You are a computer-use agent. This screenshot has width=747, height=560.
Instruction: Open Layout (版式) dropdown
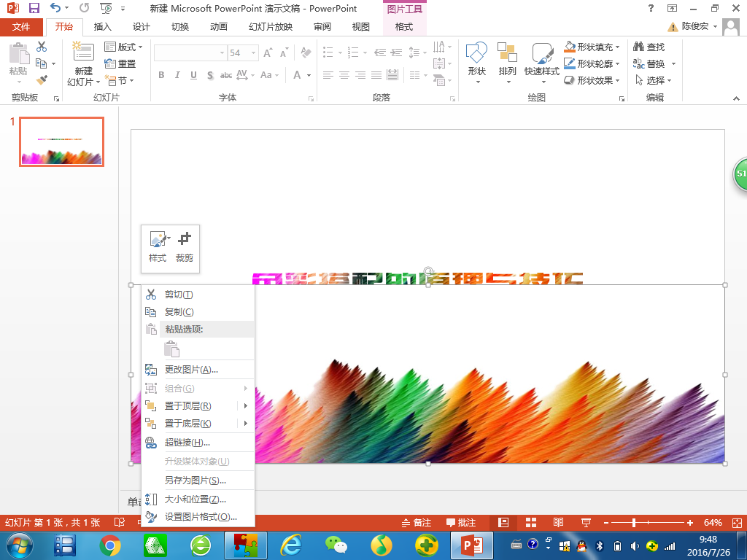click(x=123, y=47)
